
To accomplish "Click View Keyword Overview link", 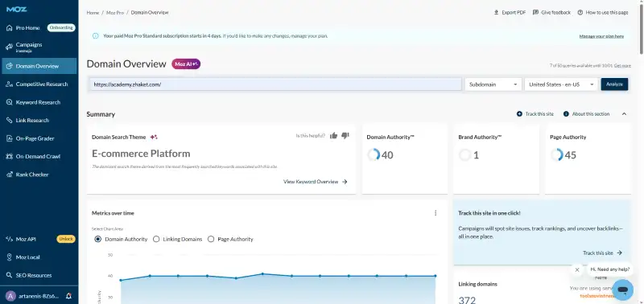I will click(x=316, y=182).
